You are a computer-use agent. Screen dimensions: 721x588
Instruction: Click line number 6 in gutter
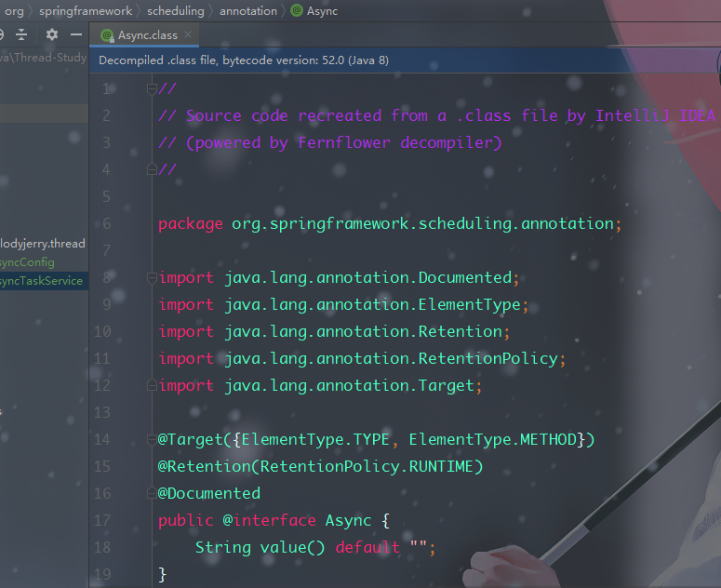[107, 224]
